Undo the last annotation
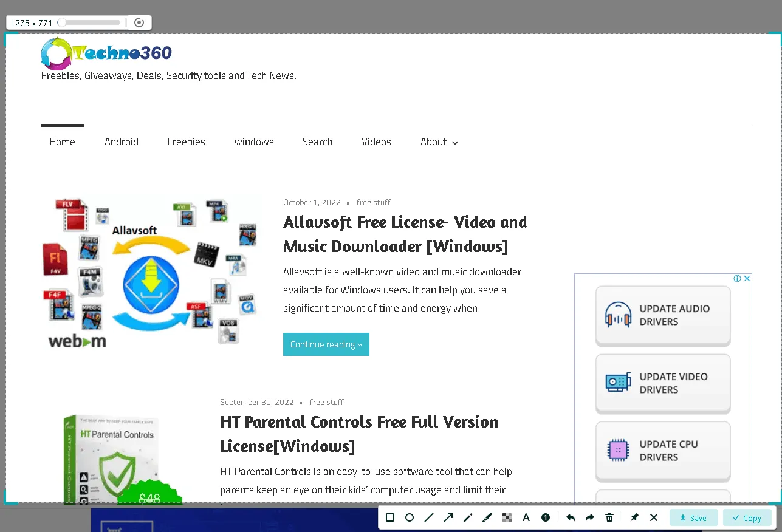This screenshot has width=782, height=532. pyautogui.click(x=571, y=517)
